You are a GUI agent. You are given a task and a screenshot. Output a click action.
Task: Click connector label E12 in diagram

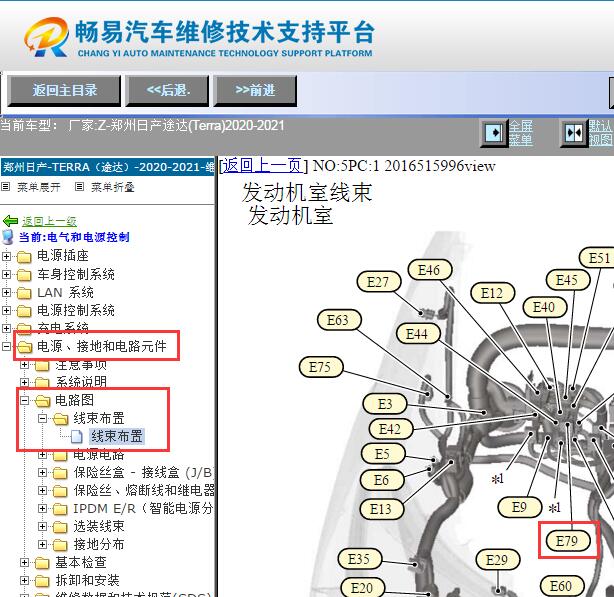point(492,293)
